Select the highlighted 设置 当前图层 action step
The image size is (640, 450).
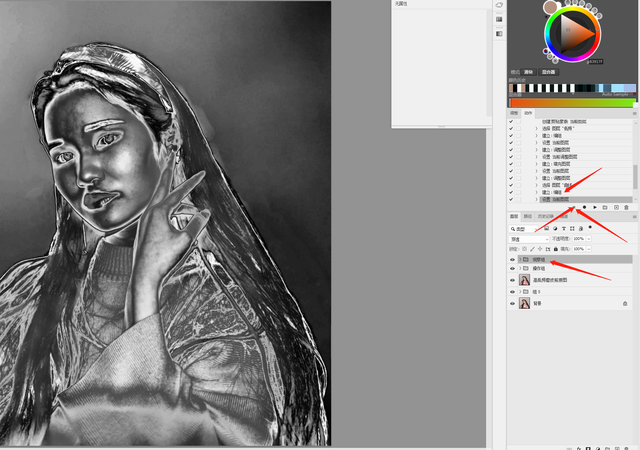tap(586, 199)
